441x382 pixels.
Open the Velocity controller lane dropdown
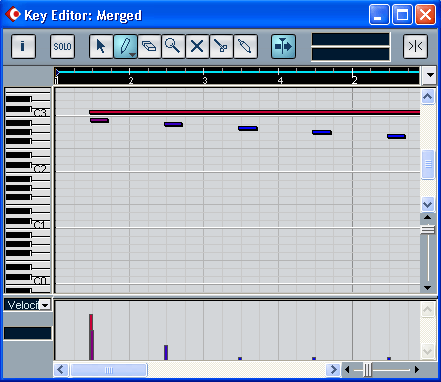point(45,305)
